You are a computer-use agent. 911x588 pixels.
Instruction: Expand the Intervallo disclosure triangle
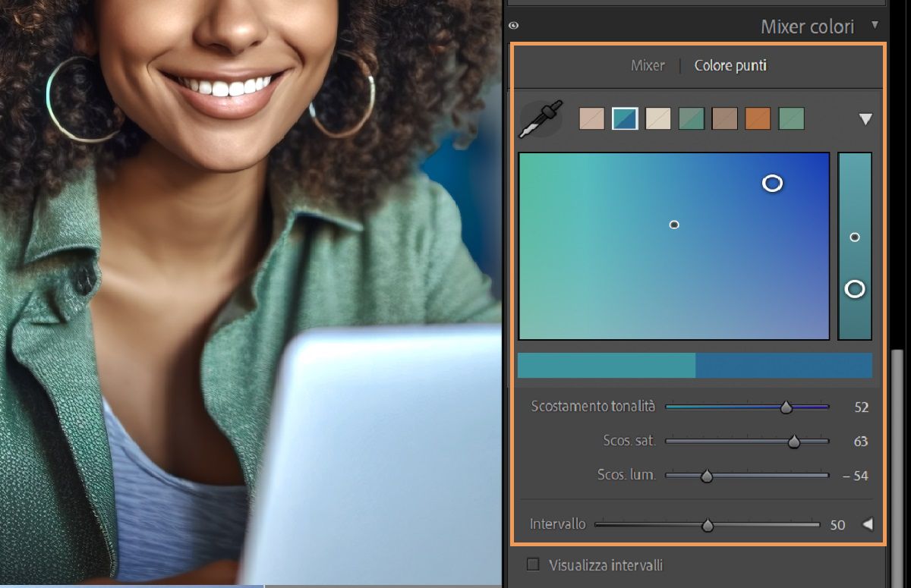[867, 524]
